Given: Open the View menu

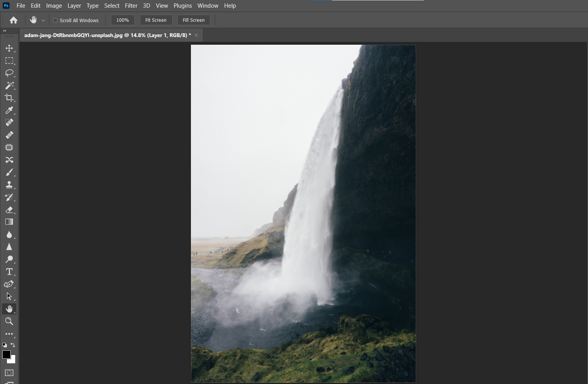Looking at the screenshot, I should tap(162, 6).
